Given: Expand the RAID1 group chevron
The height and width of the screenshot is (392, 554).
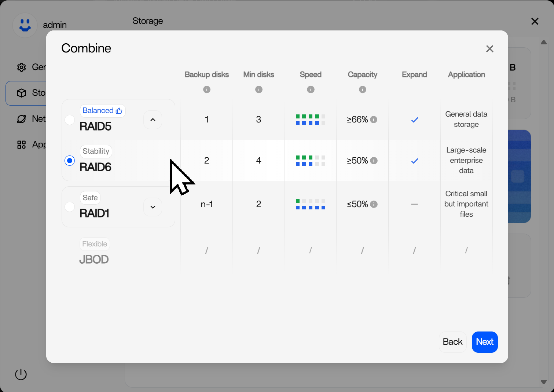Looking at the screenshot, I should tap(153, 207).
